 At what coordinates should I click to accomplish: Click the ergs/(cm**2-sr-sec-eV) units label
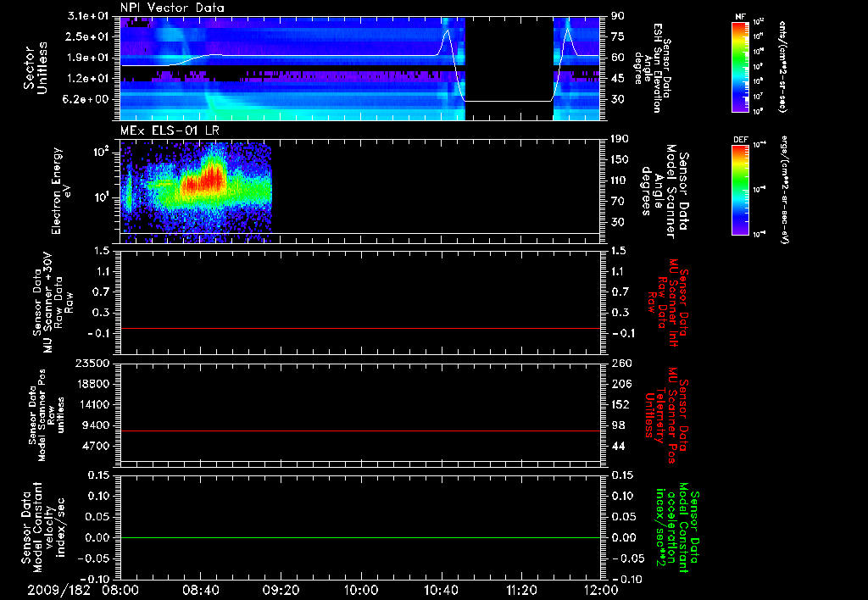[784, 190]
